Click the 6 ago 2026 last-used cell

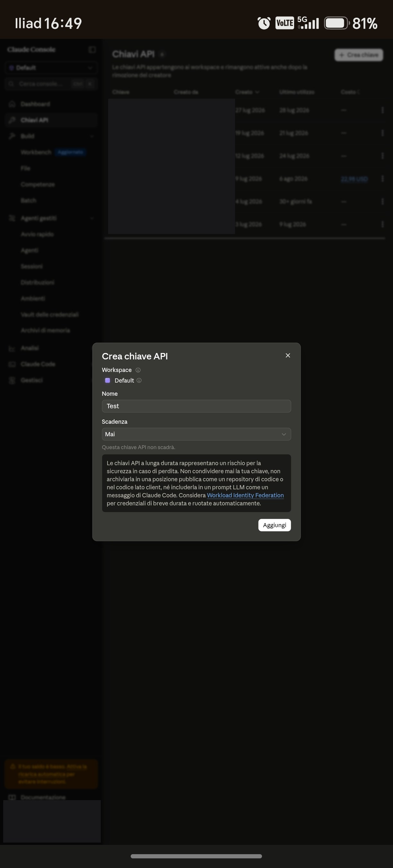pos(293,179)
